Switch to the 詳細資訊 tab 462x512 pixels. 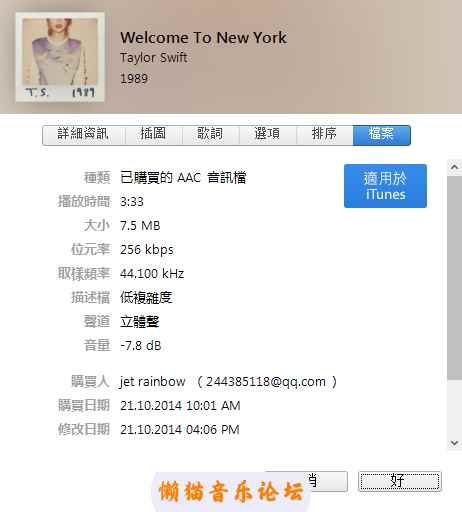(84, 135)
